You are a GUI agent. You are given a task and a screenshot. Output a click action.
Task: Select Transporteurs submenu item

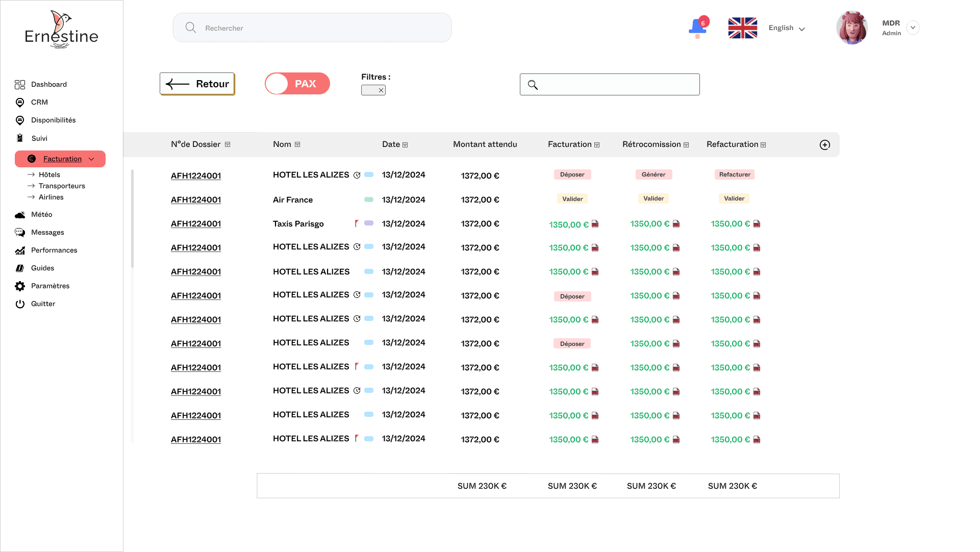click(62, 186)
